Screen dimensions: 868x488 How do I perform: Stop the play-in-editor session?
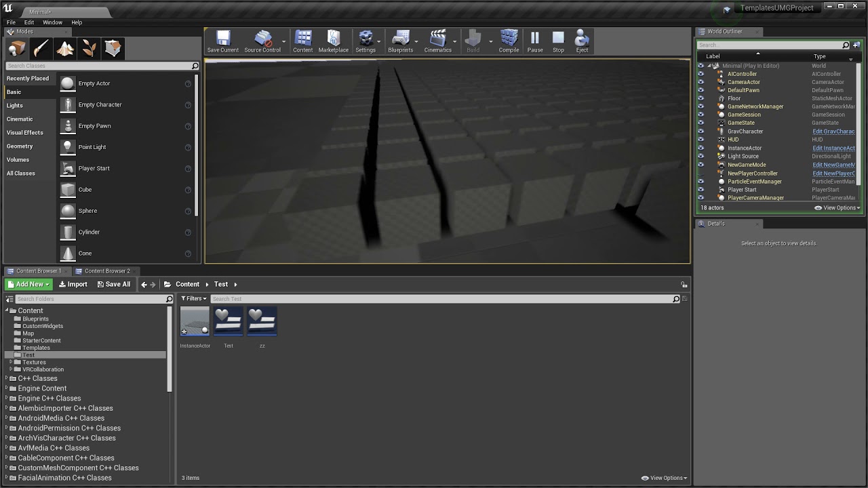(x=558, y=41)
